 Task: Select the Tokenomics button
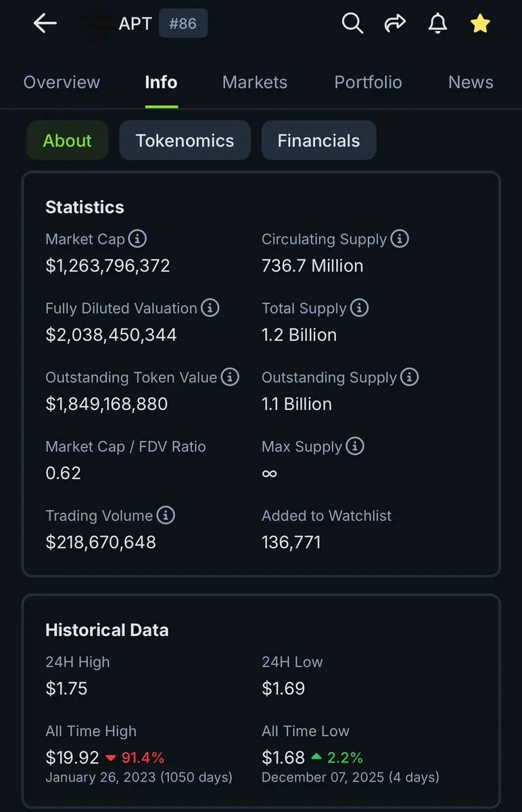(x=185, y=141)
